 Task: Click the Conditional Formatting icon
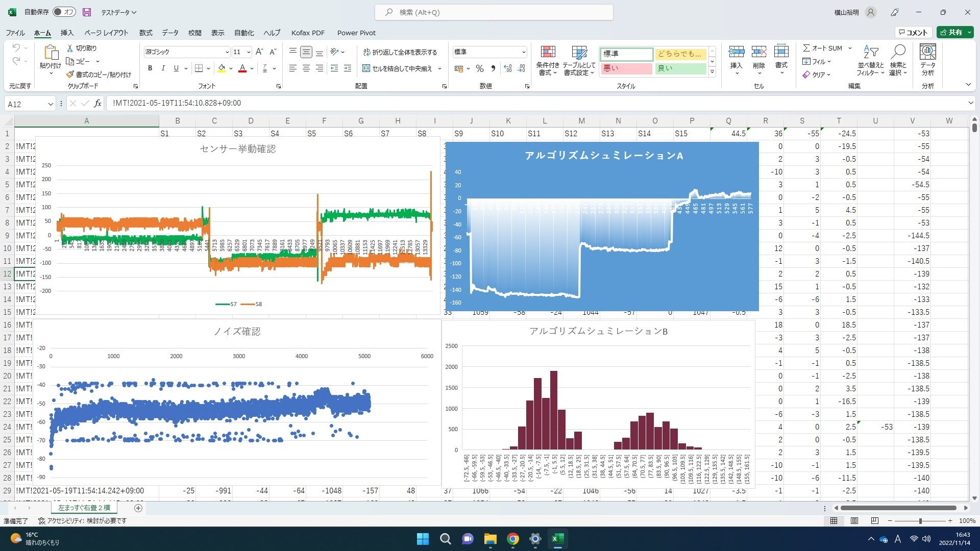pos(548,53)
